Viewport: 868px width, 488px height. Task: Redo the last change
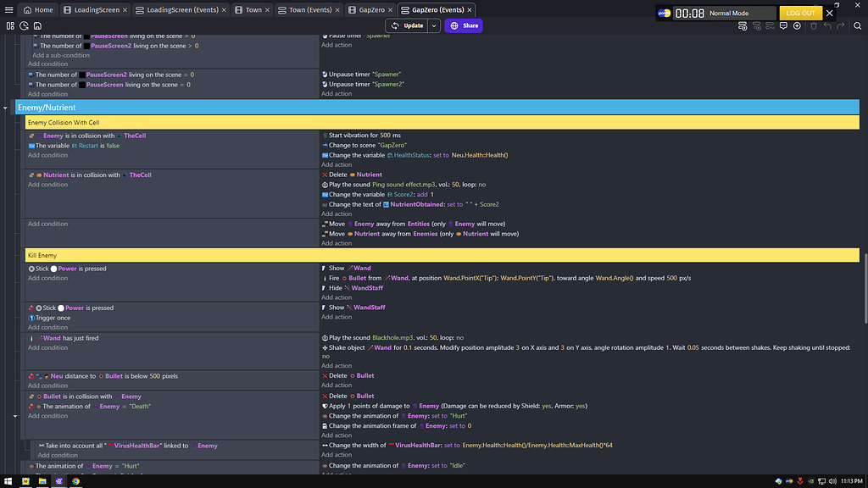pyautogui.click(x=840, y=26)
